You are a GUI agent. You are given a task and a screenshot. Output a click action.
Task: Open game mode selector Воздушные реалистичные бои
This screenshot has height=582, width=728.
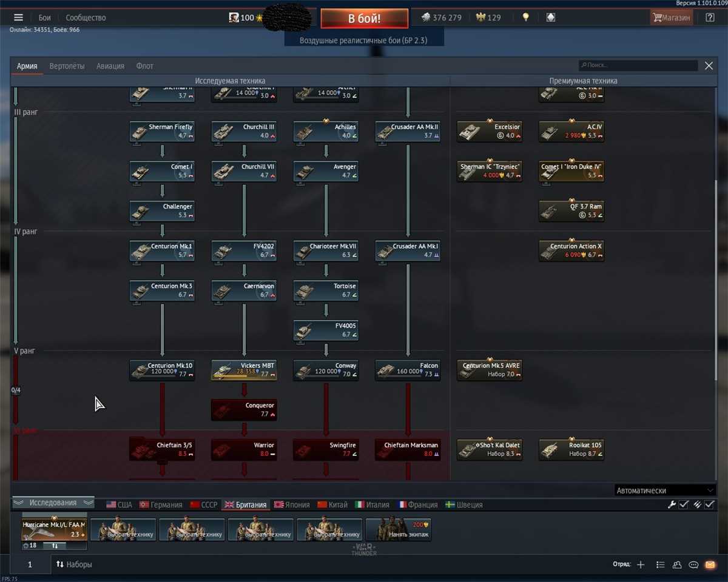coord(364,41)
